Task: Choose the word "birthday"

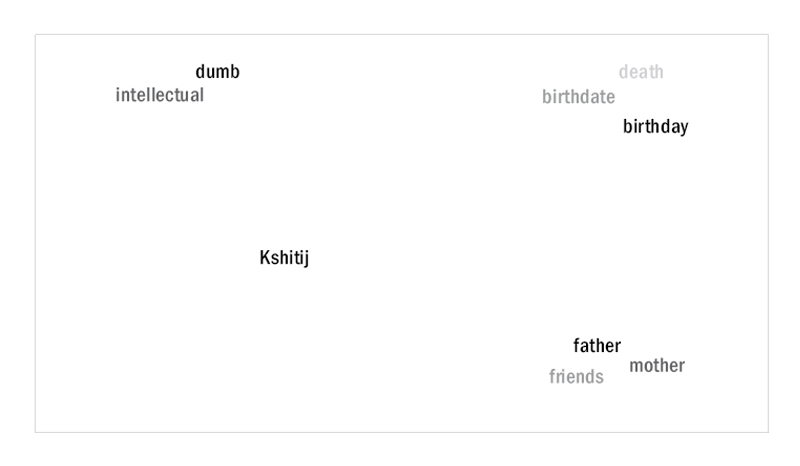Action: point(656,127)
